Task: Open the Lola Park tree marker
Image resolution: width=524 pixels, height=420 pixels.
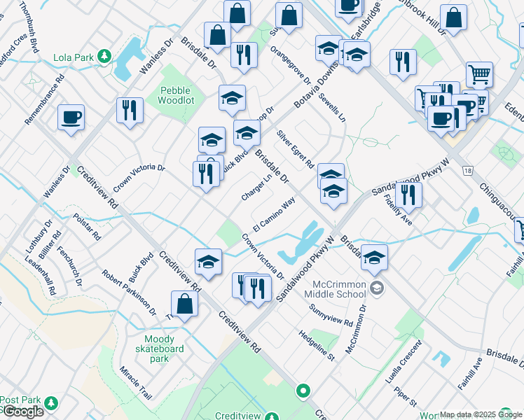Action: [104, 57]
